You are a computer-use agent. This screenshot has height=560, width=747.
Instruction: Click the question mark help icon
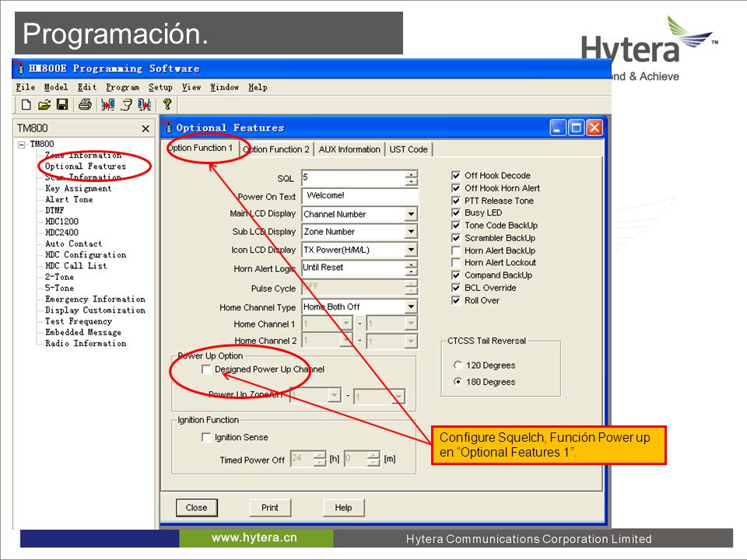(167, 104)
